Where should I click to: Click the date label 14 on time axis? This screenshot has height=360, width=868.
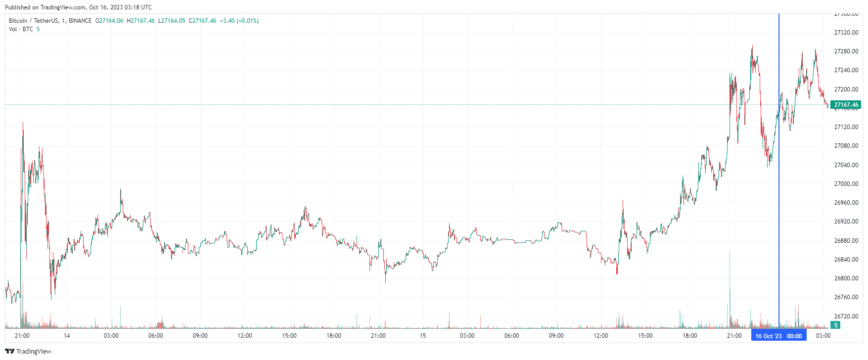(x=67, y=336)
